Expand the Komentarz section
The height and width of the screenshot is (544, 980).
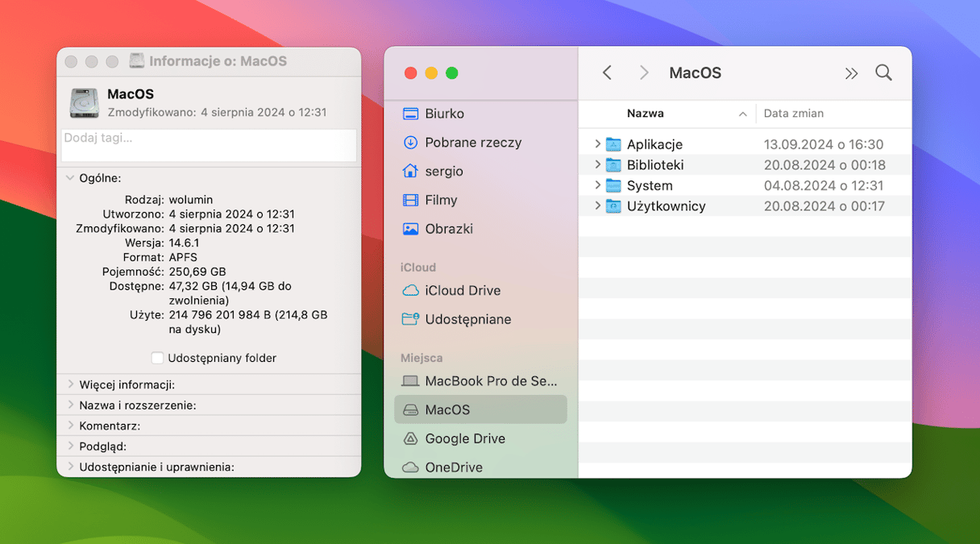coord(70,425)
